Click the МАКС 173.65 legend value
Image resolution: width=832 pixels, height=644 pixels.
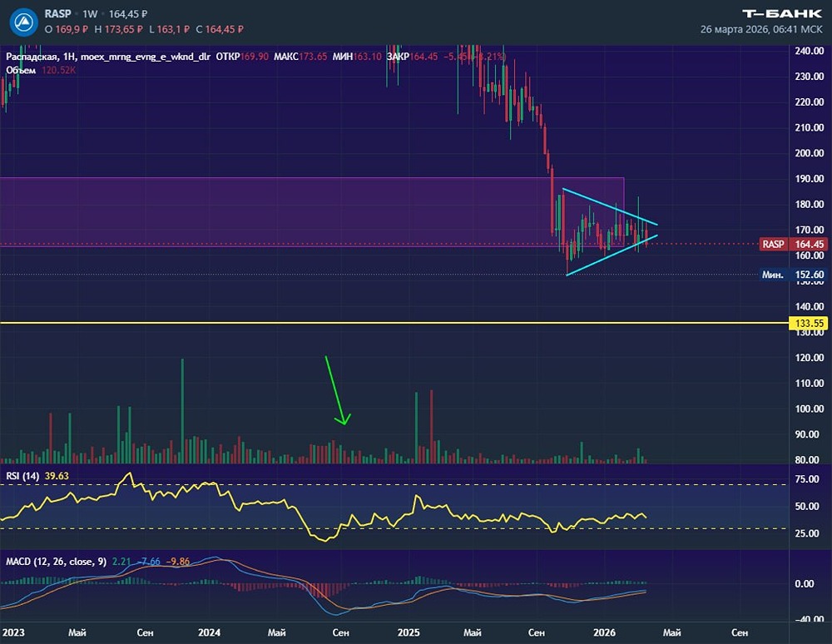tap(300, 57)
